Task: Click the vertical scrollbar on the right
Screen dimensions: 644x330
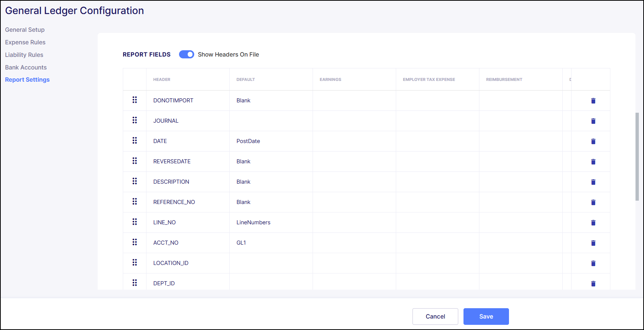Action: click(637, 157)
